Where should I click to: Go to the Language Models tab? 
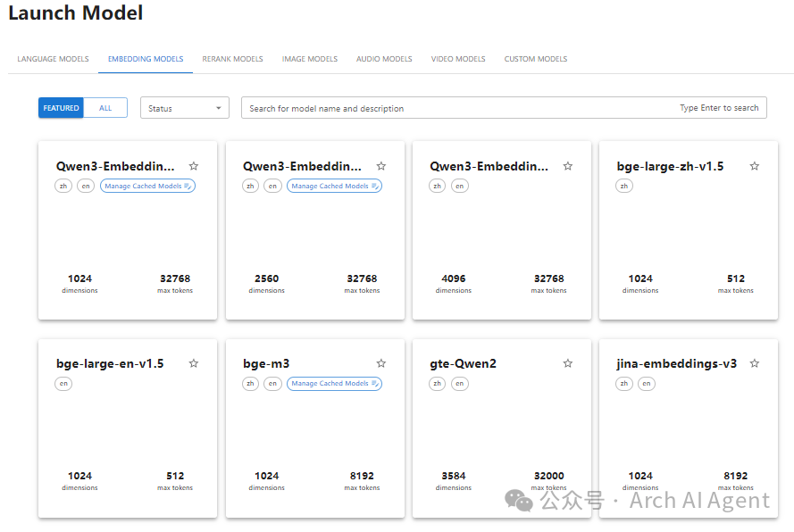pyautogui.click(x=54, y=59)
